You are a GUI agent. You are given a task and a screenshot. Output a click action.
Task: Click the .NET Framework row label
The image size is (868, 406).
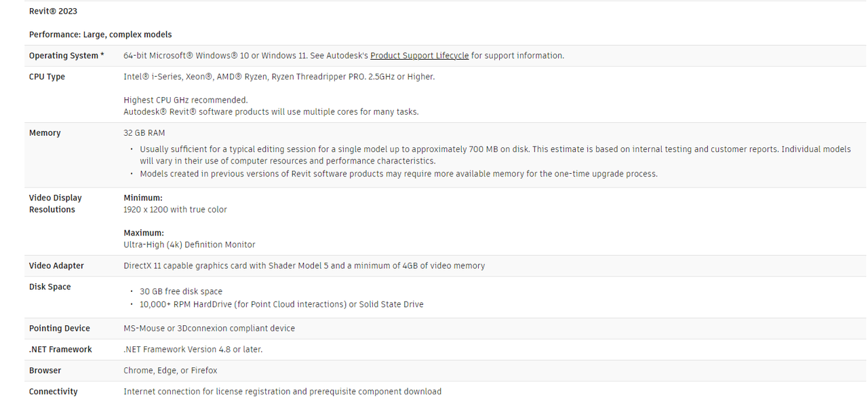pos(60,349)
